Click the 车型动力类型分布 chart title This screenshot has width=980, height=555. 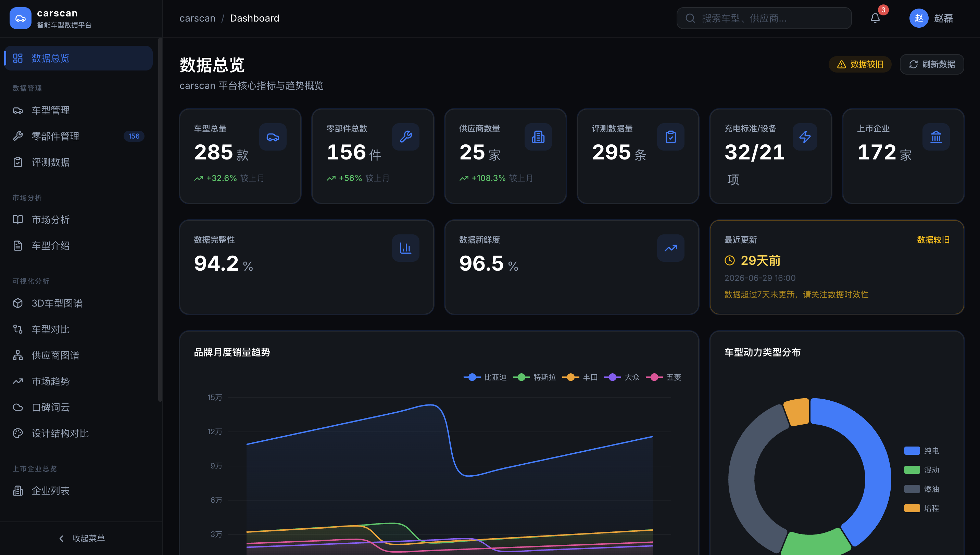click(x=762, y=352)
